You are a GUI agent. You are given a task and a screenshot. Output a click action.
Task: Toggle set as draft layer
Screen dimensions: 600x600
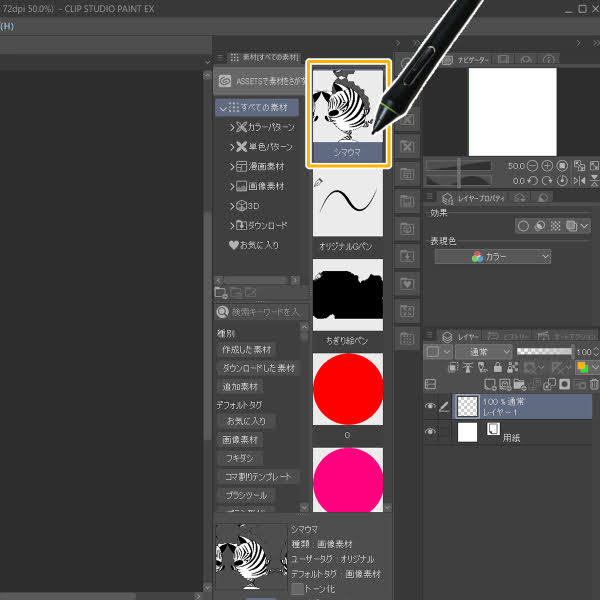(483, 368)
